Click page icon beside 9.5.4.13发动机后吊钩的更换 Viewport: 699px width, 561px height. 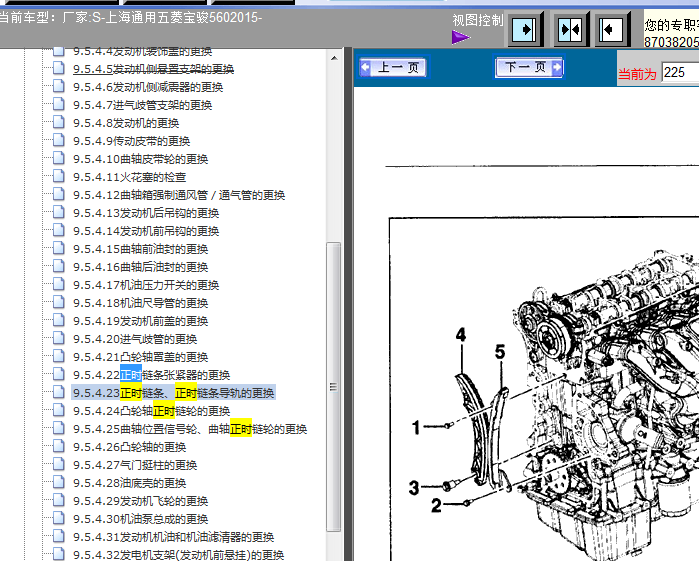point(59,212)
